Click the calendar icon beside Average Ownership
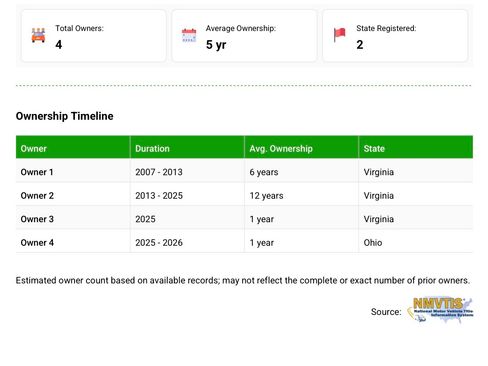The image size is (488, 366). point(189,35)
